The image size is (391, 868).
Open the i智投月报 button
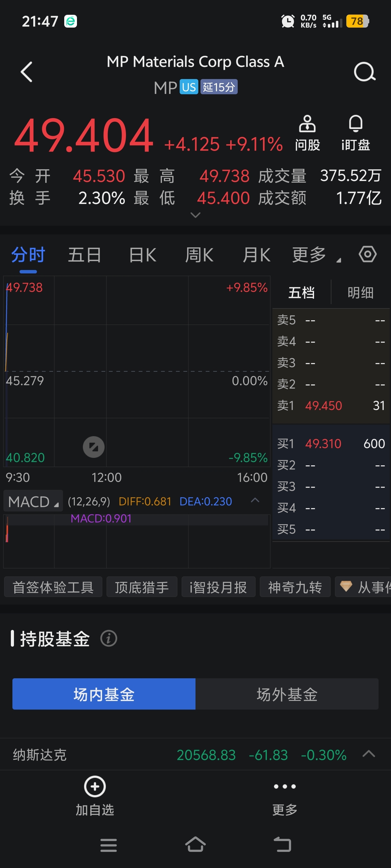[x=218, y=587]
